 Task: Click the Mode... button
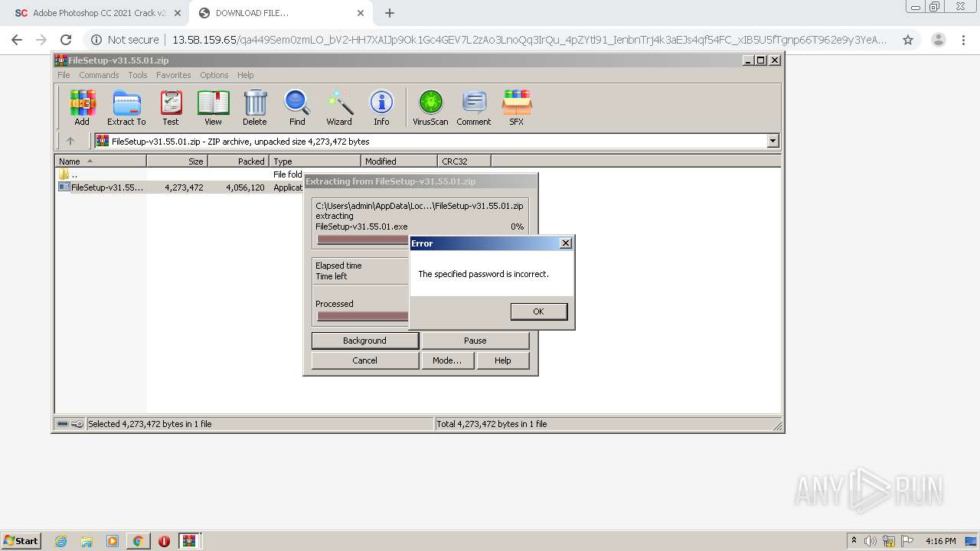tap(446, 360)
